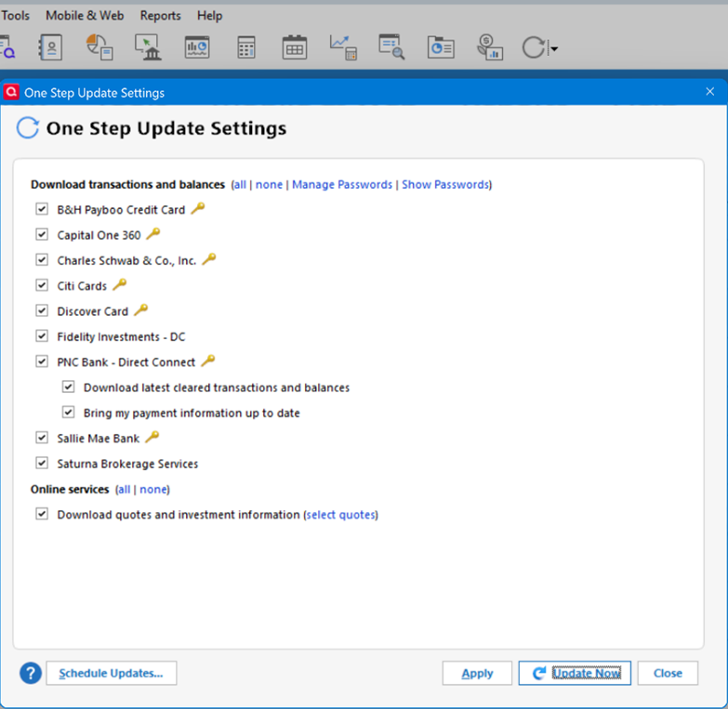Open Manage Passwords link

tap(342, 185)
